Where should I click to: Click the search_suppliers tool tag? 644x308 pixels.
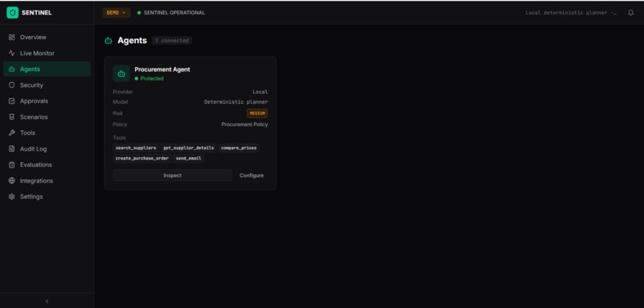pos(136,148)
